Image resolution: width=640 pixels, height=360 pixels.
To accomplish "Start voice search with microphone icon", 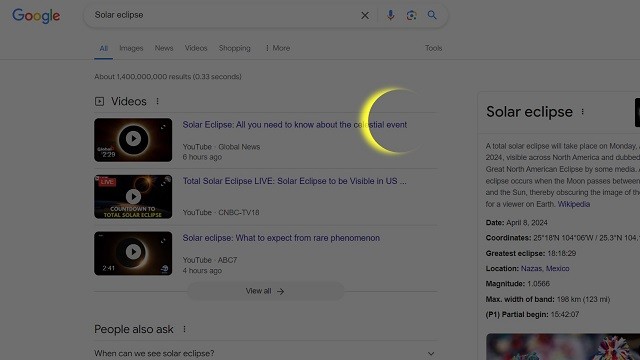I will point(391,15).
